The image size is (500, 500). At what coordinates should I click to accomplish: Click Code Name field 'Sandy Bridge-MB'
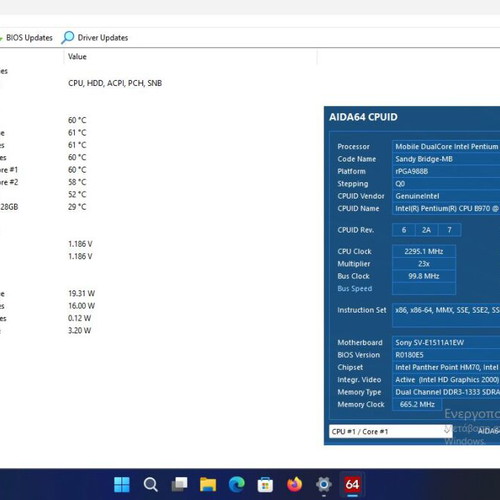tap(446, 159)
